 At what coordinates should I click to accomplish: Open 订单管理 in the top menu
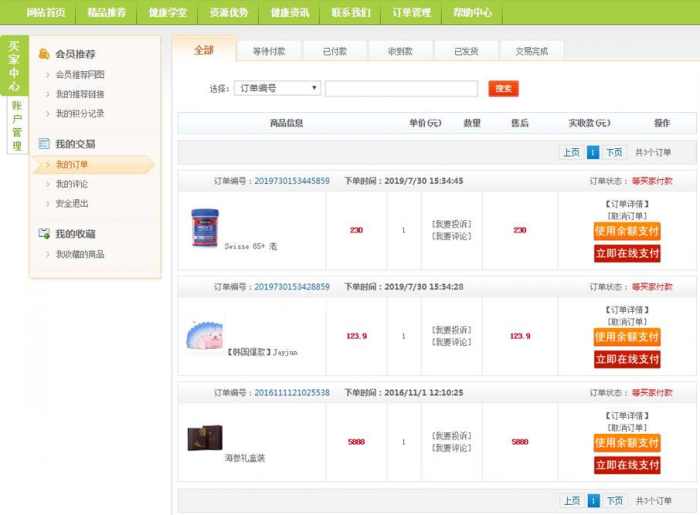411,13
